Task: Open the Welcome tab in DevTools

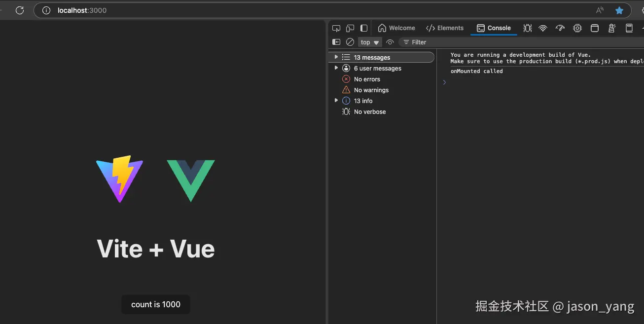Action: [396, 28]
